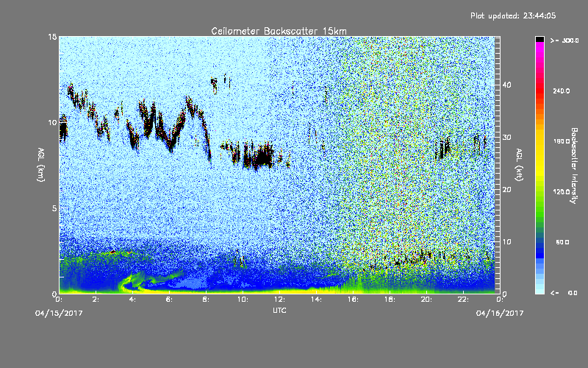Screen dimensions: 588x368
Task: Click the colorbar maximum label >= 300.0
Action: click(x=564, y=40)
